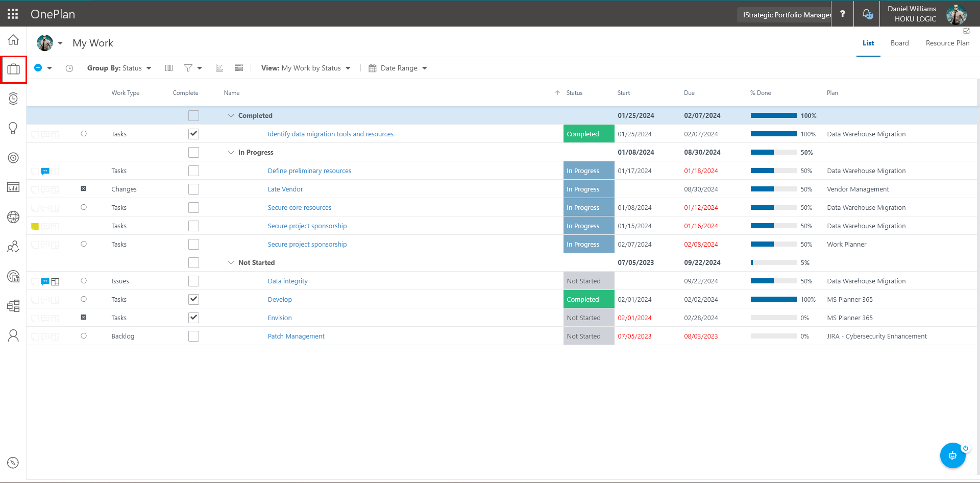Open the add item dropdown arrow

(x=50, y=68)
